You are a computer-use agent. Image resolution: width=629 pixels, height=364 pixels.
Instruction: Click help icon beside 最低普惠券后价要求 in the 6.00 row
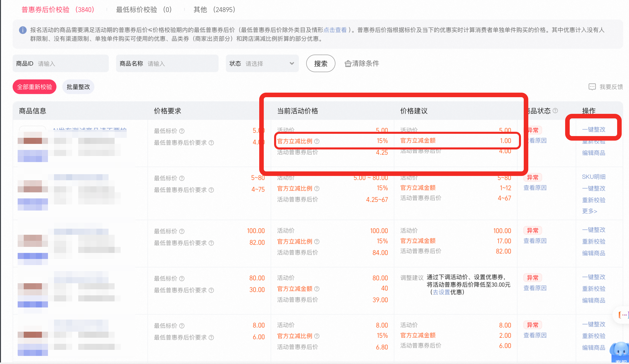(211, 337)
